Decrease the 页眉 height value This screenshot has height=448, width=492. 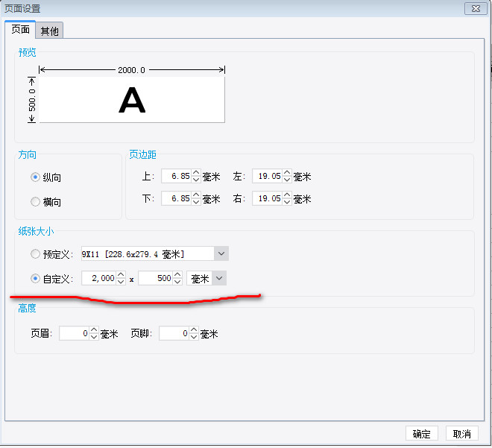(94, 337)
